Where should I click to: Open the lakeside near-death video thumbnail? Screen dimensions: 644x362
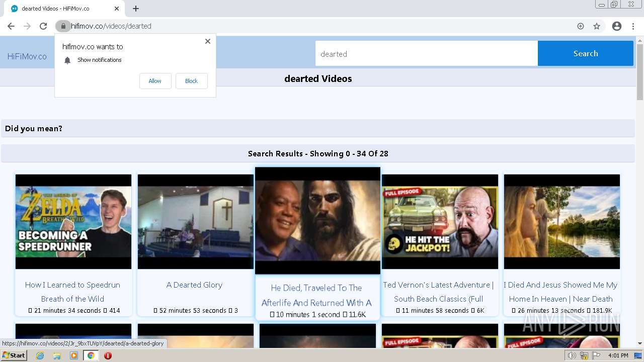[x=562, y=222]
